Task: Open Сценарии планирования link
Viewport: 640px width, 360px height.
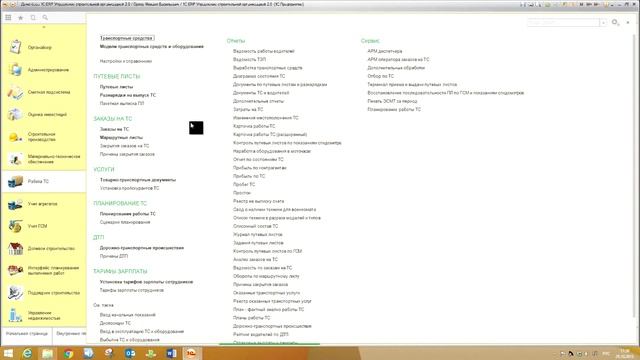Action: 125,222
